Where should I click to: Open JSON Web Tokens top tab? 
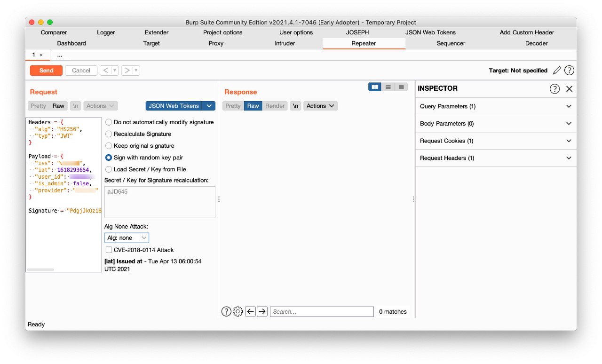tap(430, 32)
